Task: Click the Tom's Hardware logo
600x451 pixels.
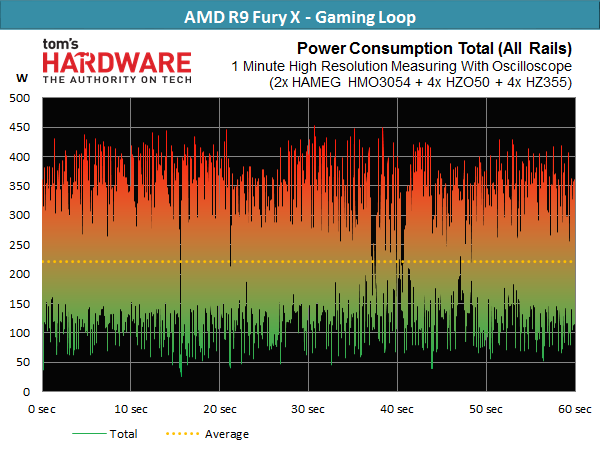Action: [x=117, y=61]
